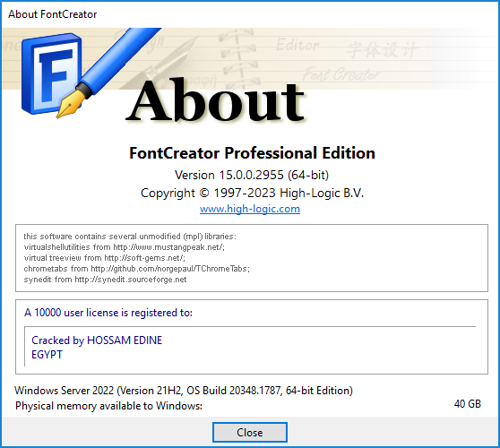The width and height of the screenshot is (500, 448).
Task: Click the chrometabs github line
Action: 137,269
